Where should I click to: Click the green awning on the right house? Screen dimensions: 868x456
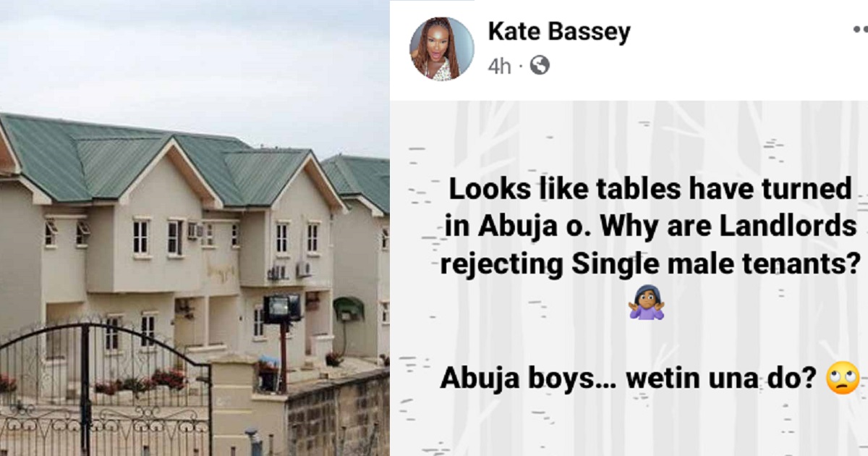(x=349, y=308)
